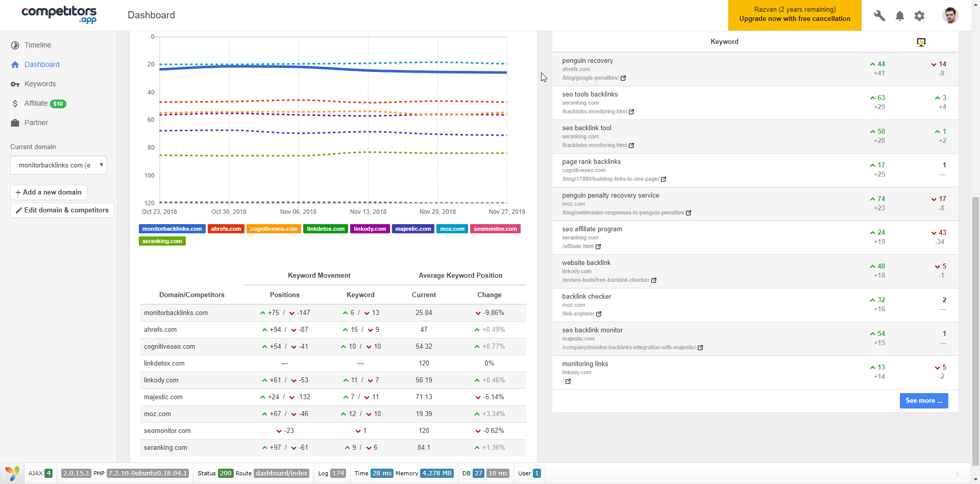
Task: Click the Add a new domain button
Action: point(48,192)
